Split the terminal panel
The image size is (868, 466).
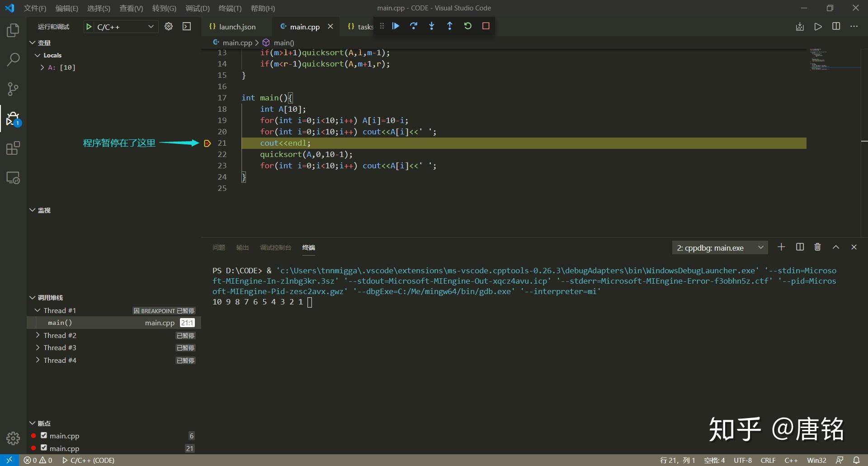[800, 247]
